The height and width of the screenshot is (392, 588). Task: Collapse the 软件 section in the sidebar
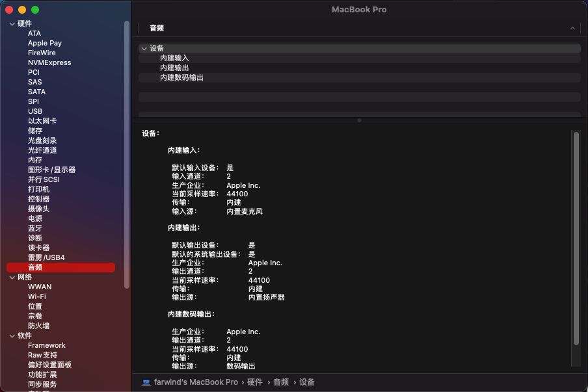(12, 335)
